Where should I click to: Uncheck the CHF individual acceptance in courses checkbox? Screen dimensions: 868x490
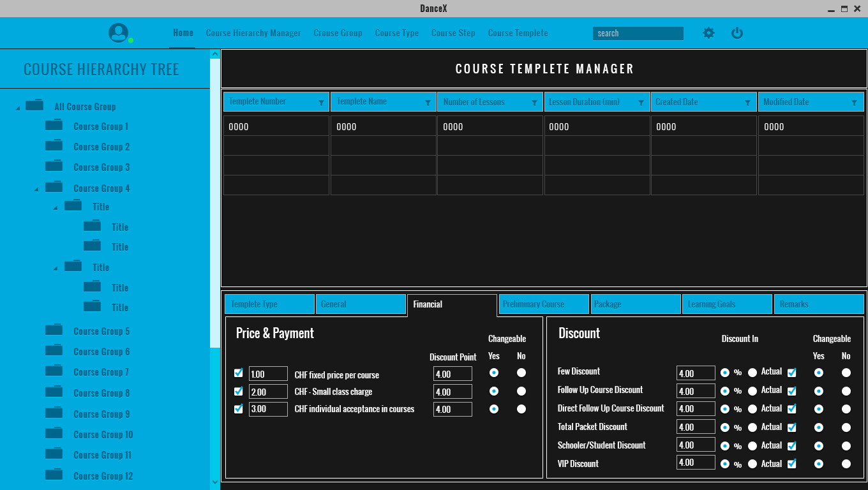239,409
